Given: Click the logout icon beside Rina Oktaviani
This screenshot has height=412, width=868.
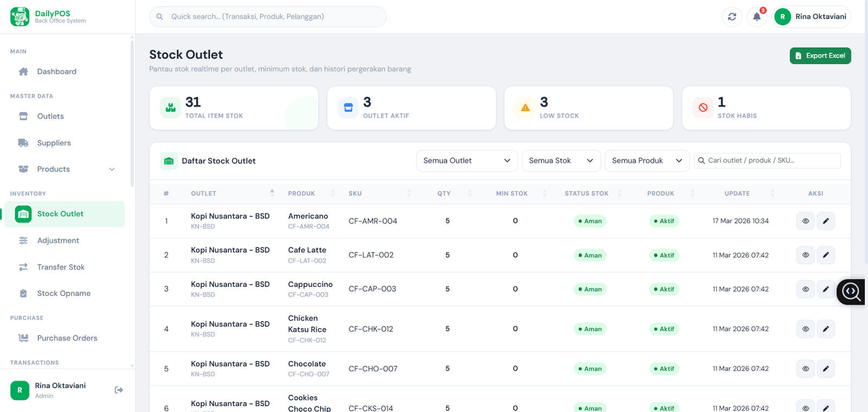Looking at the screenshot, I should pos(119,390).
